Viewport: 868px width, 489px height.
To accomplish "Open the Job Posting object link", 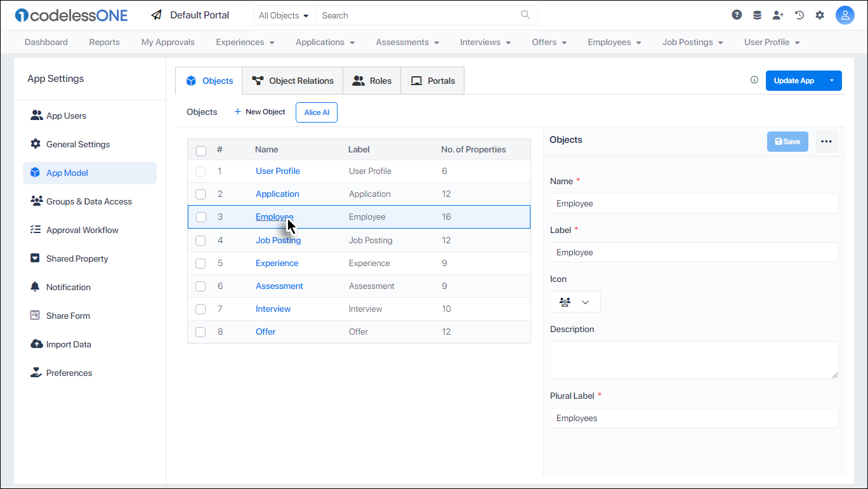I will click(278, 240).
